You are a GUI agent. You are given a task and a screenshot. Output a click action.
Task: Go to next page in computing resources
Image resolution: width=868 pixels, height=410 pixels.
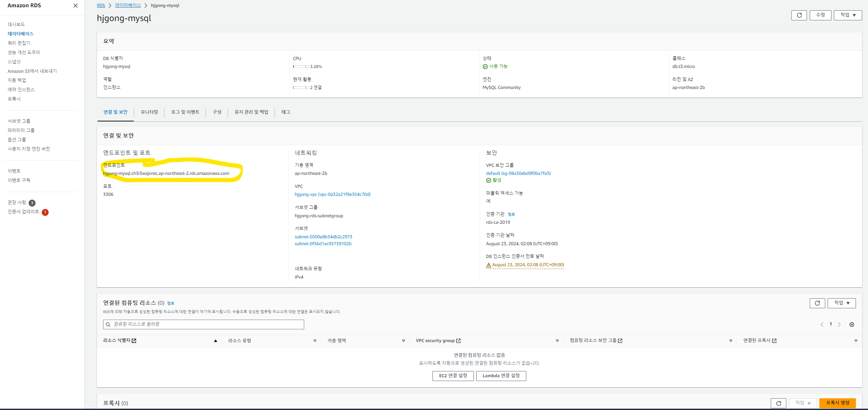click(x=839, y=324)
